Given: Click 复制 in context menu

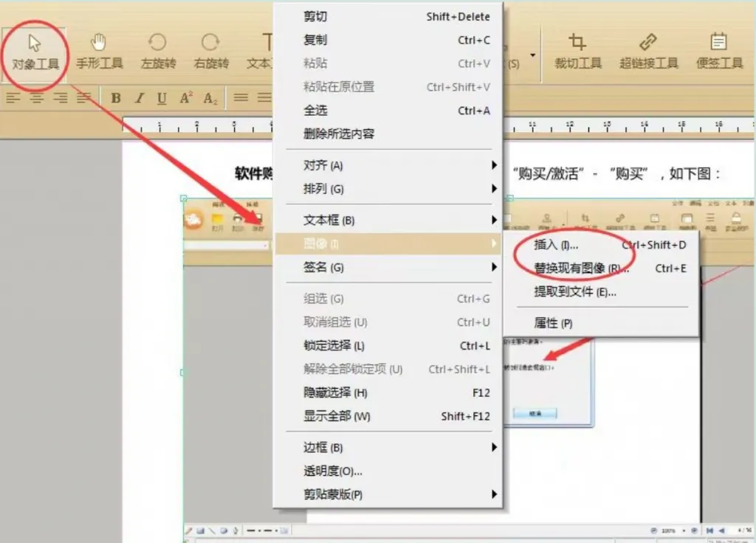Looking at the screenshot, I should tap(388, 40).
